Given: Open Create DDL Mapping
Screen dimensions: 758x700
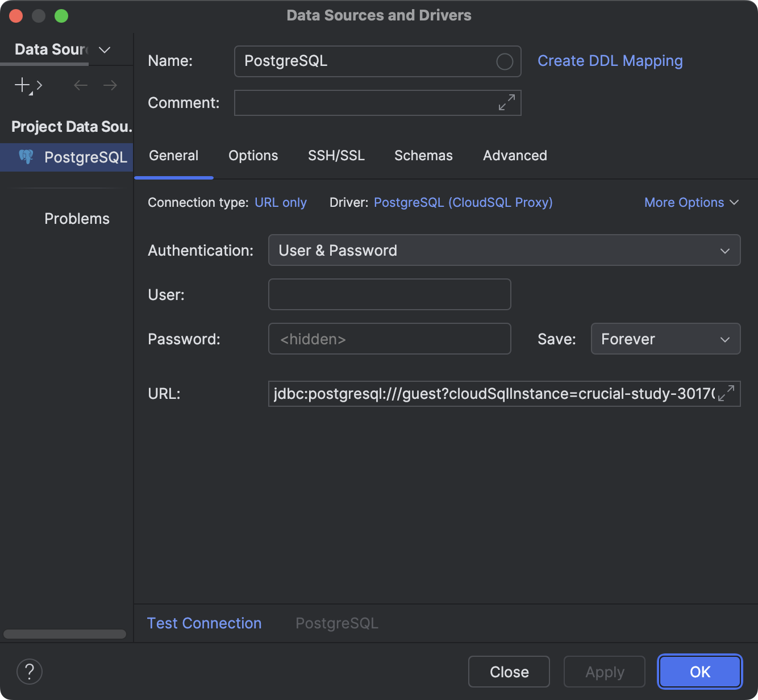Looking at the screenshot, I should [610, 61].
